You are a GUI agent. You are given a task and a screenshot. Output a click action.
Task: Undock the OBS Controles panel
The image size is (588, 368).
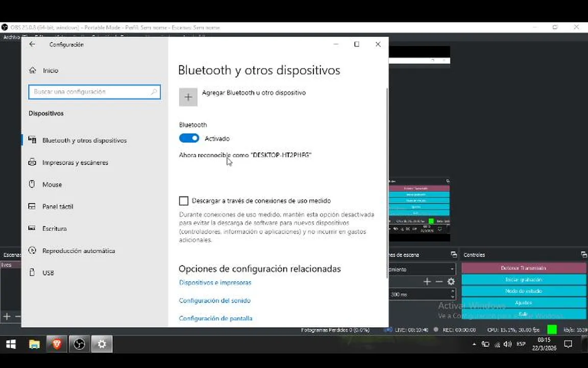[583, 255]
